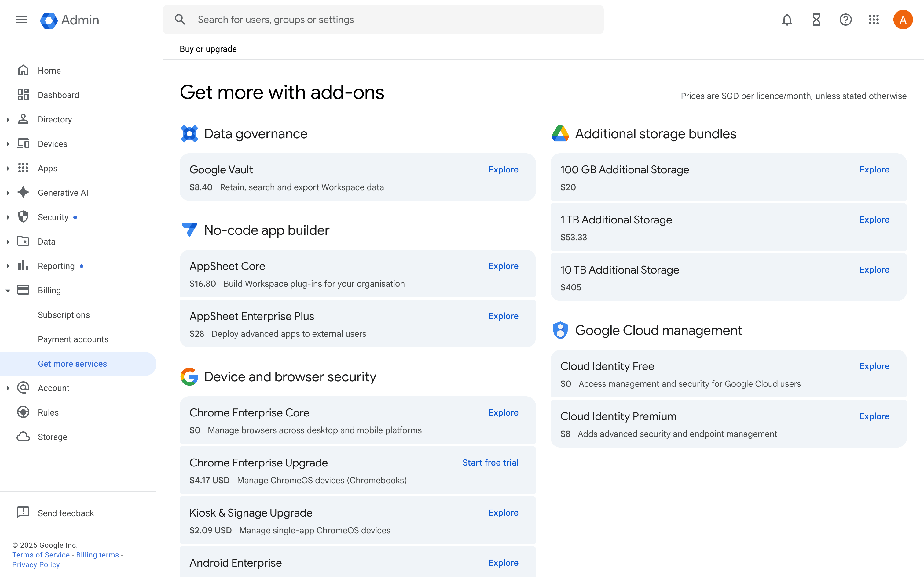Click the account avatar

(903, 20)
